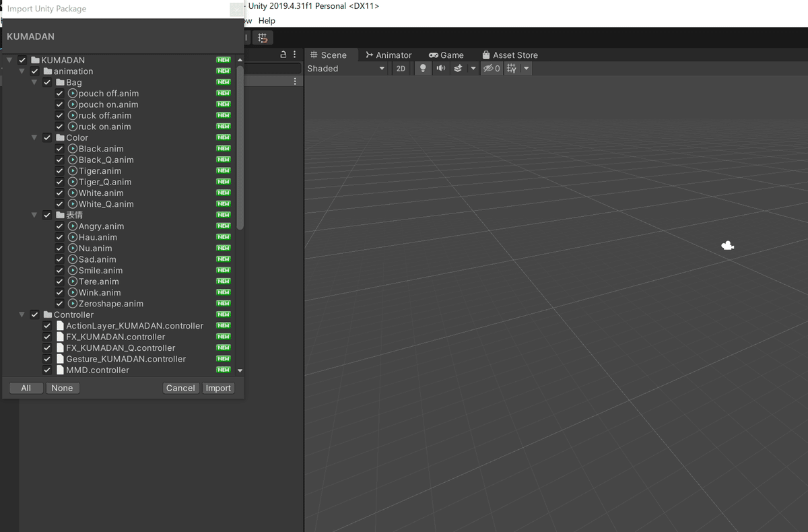Click the 表情 folder icon

pos(60,215)
